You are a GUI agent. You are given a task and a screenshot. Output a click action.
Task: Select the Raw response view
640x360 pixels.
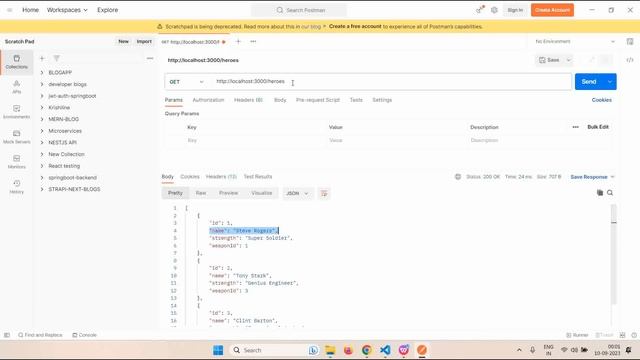pyautogui.click(x=201, y=193)
